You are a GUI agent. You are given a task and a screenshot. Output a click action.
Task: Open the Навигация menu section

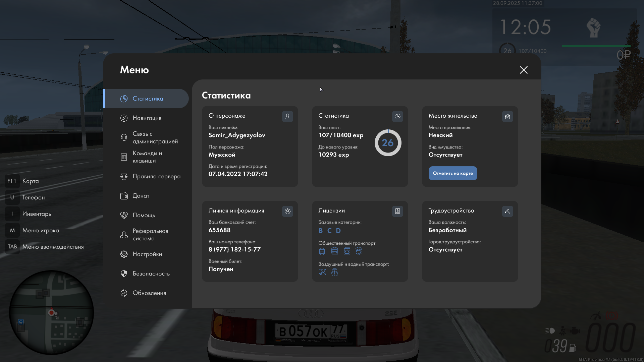pos(147,118)
